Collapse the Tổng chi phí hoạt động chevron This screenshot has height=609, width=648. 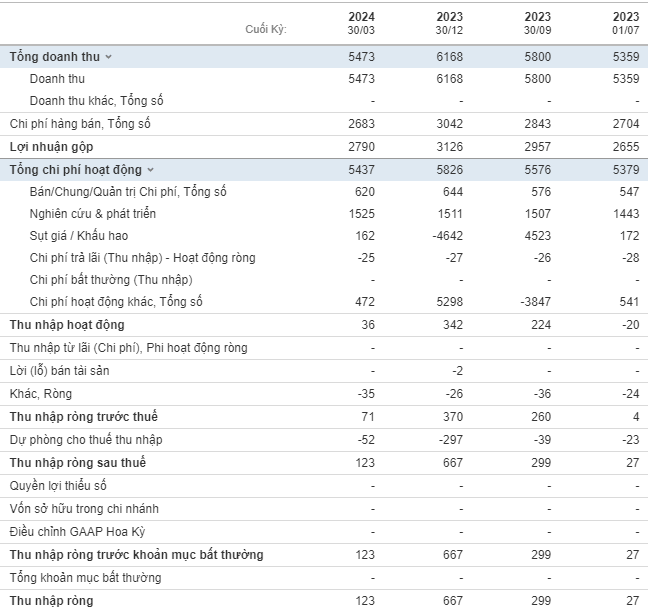point(151,170)
